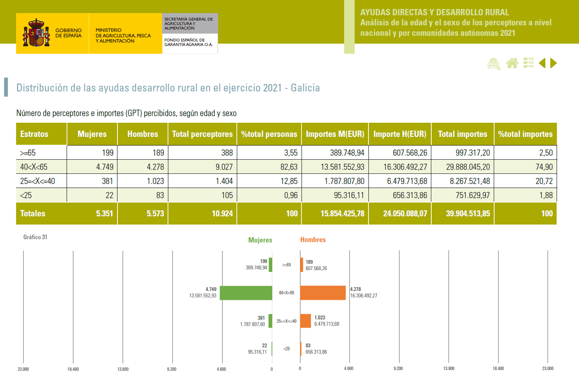Viewport: 579px width, 392px height.
Task: Click the header AYUDAS DIRECTAS Y DESARROLLO RURAL
Action: 434,13
